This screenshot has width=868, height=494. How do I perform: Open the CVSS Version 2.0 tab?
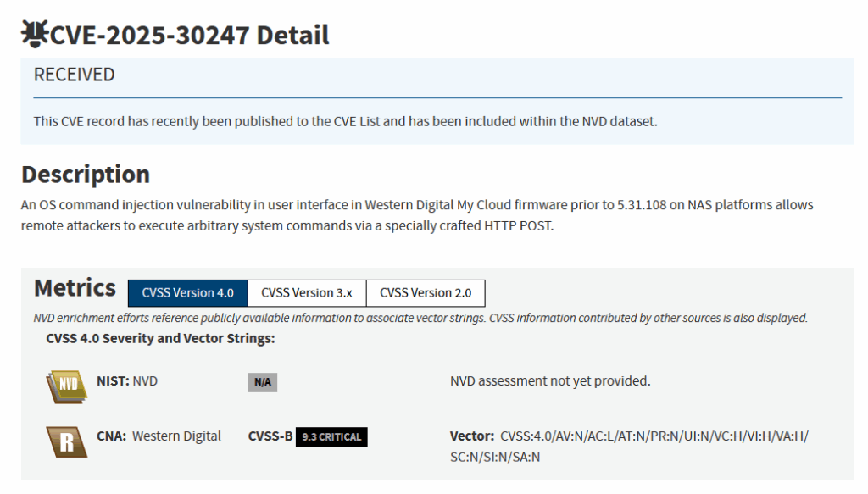426,293
